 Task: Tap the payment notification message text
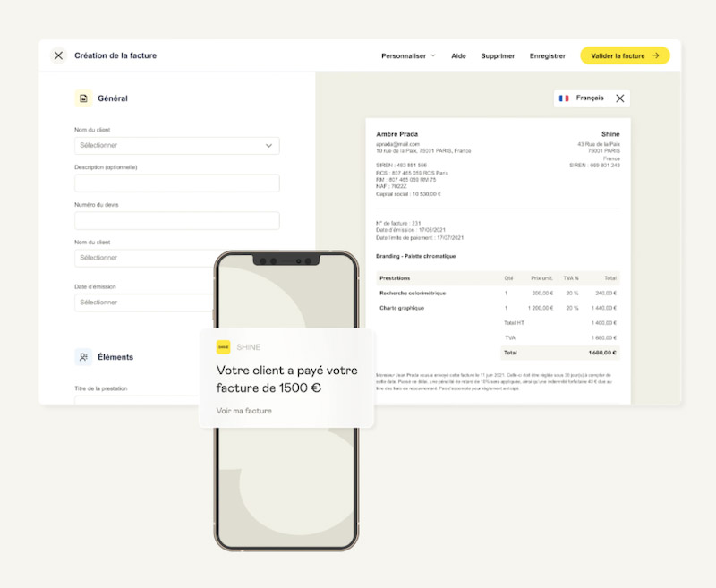click(286, 379)
